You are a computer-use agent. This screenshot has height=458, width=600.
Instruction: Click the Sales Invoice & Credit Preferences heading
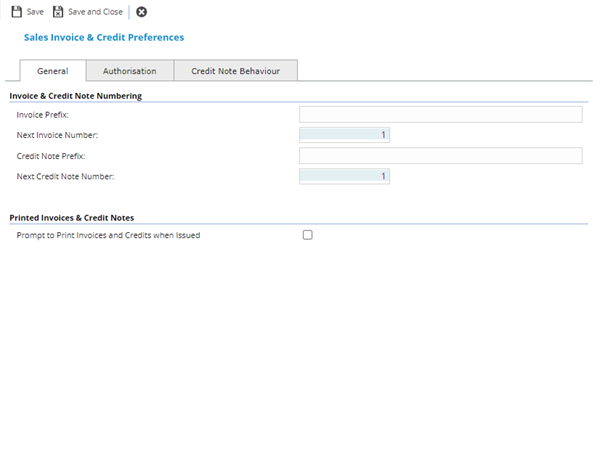point(103,37)
